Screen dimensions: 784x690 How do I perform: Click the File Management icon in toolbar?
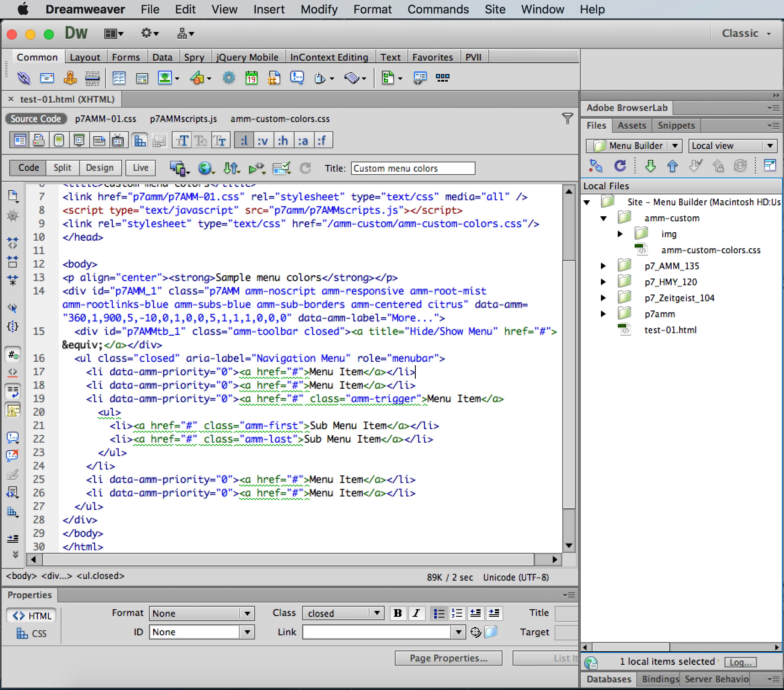pyautogui.click(x=231, y=168)
